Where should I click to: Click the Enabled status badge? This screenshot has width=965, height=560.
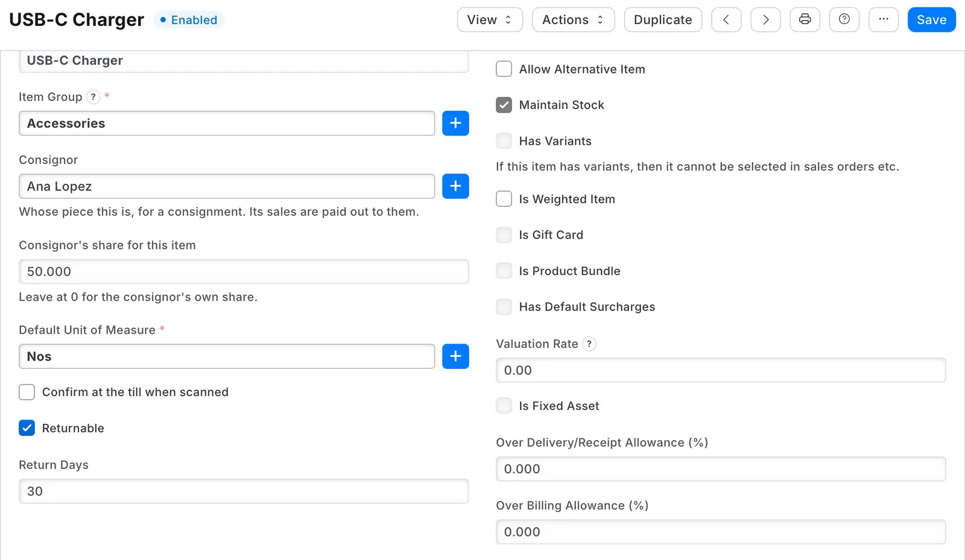click(189, 20)
